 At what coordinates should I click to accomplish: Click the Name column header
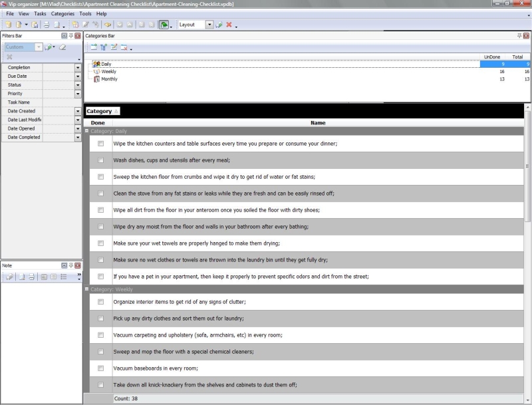tap(318, 122)
